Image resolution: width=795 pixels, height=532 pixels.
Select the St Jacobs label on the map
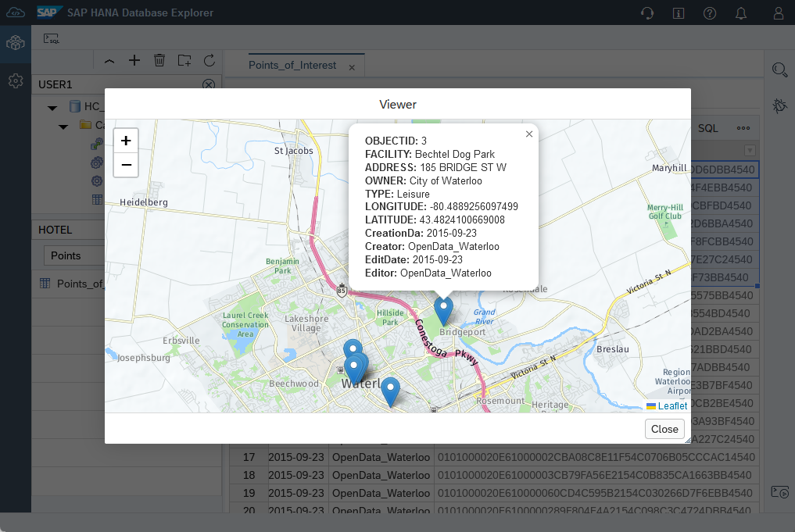[x=294, y=151]
